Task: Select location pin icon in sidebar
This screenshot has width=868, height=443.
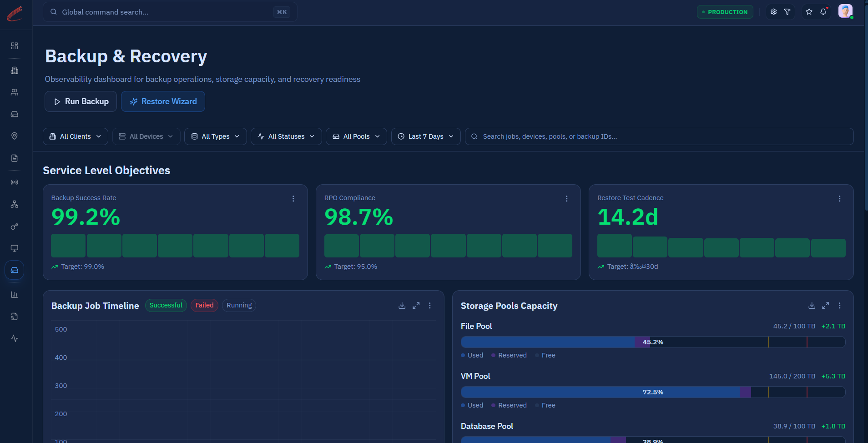Action: (15, 136)
